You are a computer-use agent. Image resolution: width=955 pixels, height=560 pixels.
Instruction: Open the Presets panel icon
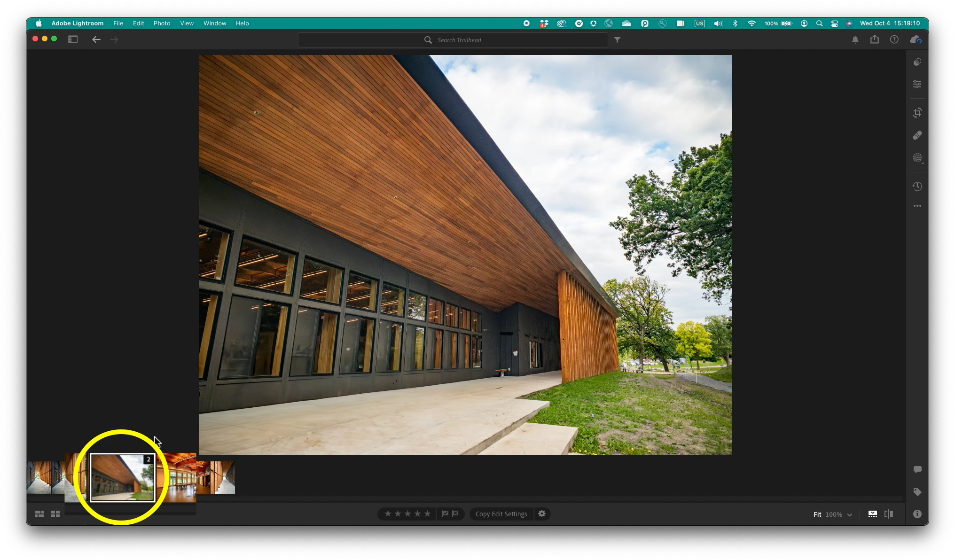click(x=917, y=62)
